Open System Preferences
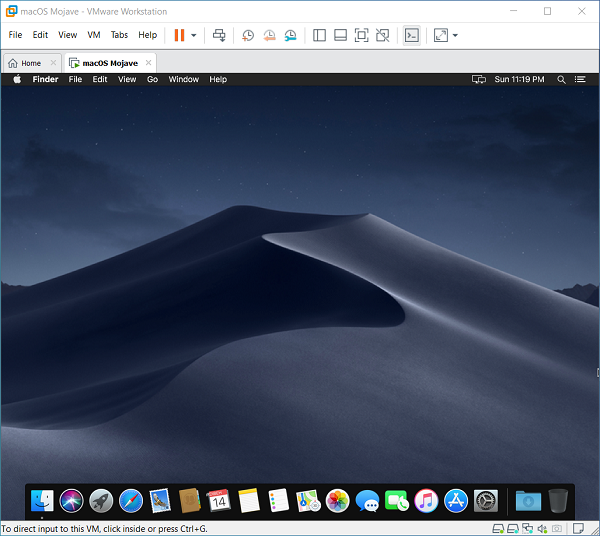 click(486, 500)
